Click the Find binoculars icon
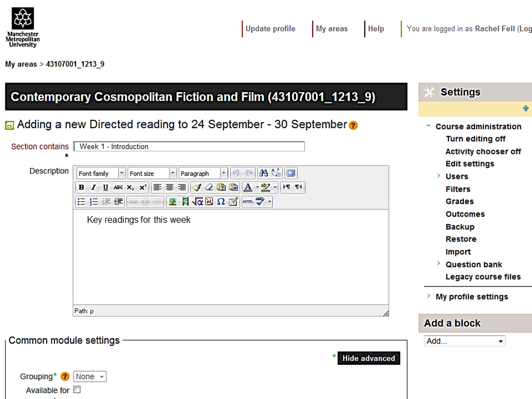 pos(264,173)
